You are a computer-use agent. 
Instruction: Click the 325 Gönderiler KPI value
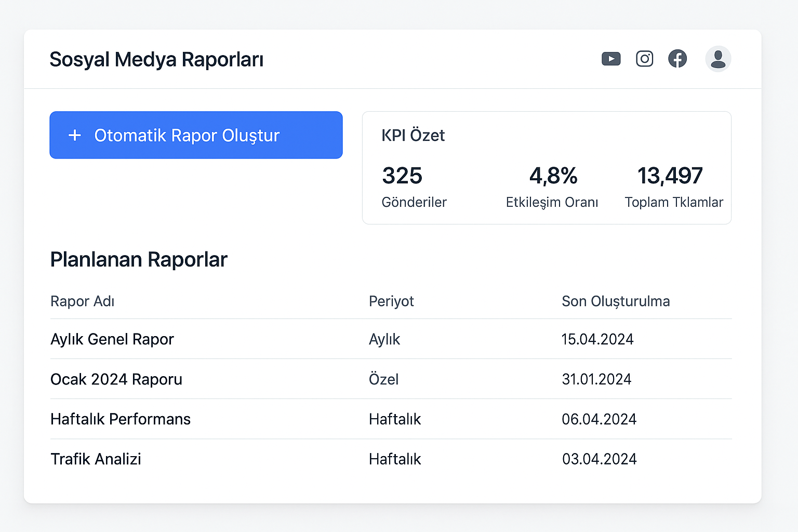402,176
